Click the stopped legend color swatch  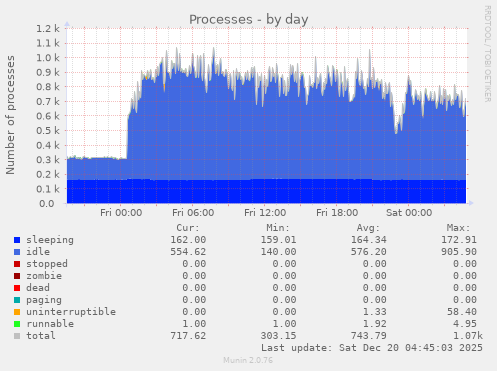pyautogui.click(x=17, y=264)
